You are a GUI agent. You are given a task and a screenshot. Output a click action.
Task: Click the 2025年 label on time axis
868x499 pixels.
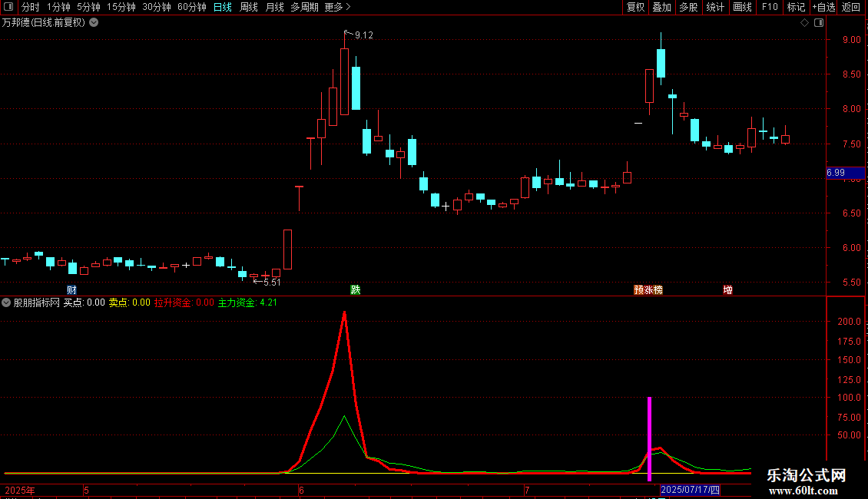pos(20,490)
